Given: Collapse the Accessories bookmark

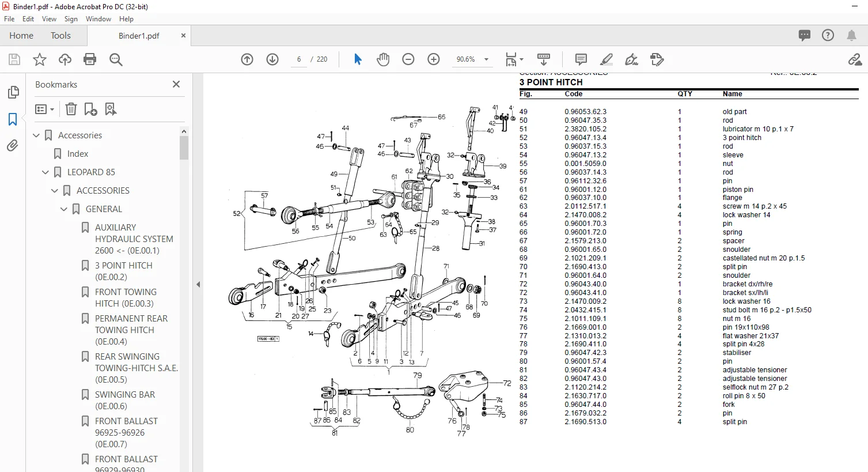Looking at the screenshot, I should pyautogui.click(x=36, y=135).
